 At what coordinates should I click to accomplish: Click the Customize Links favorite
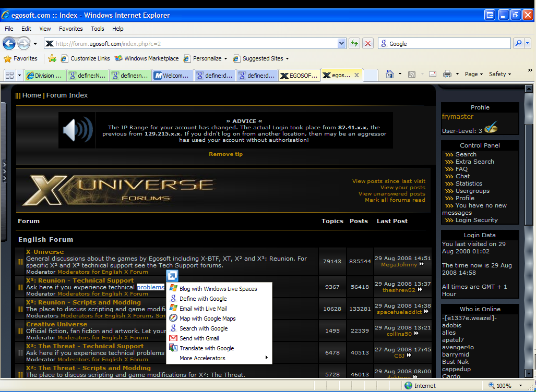pos(86,58)
